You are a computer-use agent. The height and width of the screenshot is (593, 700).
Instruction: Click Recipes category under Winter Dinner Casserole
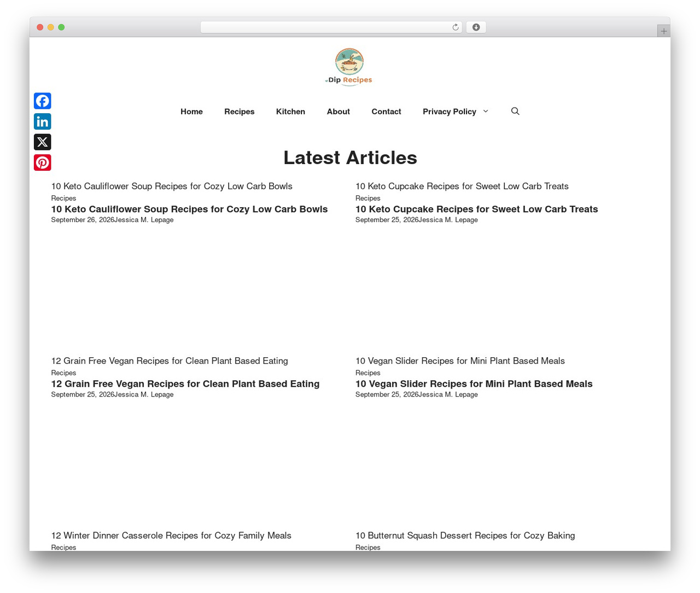(63, 547)
